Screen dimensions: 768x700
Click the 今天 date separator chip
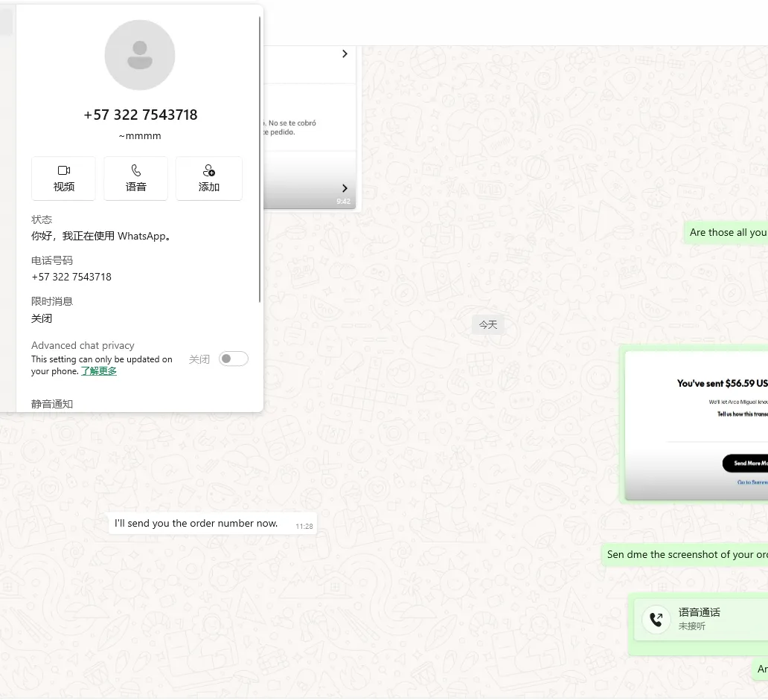point(487,324)
